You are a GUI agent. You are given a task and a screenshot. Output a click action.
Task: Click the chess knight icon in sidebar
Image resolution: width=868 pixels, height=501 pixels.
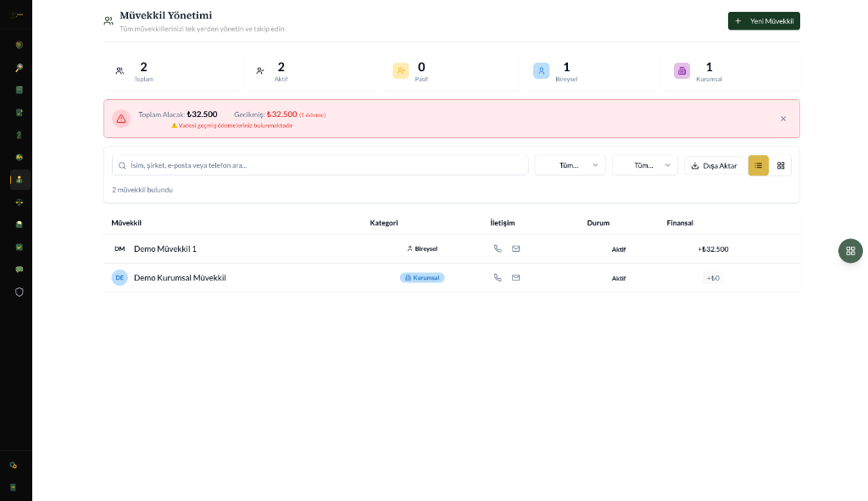point(19,135)
